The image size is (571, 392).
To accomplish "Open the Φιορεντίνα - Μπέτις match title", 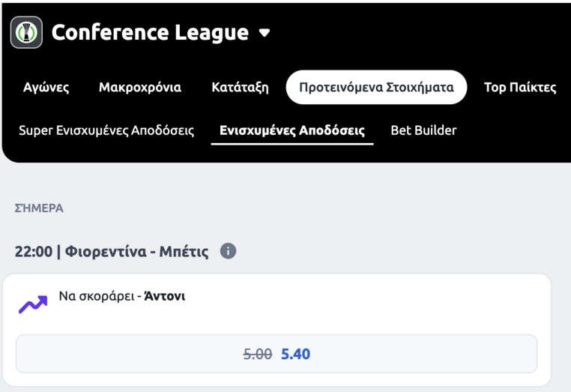I will [136, 251].
